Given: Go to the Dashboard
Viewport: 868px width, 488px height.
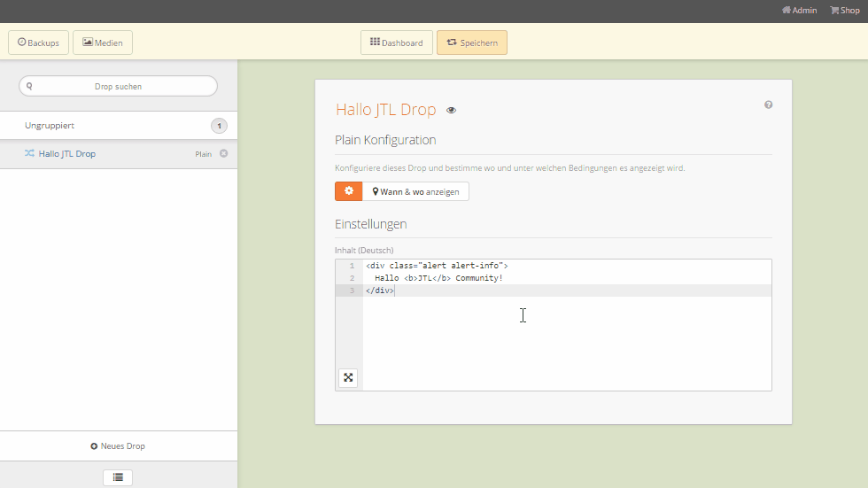Looking at the screenshot, I should (396, 43).
